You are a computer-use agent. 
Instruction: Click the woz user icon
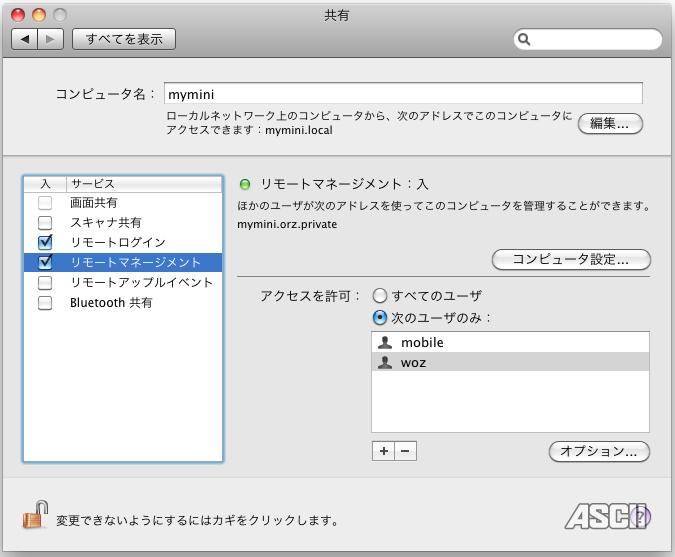(x=384, y=362)
